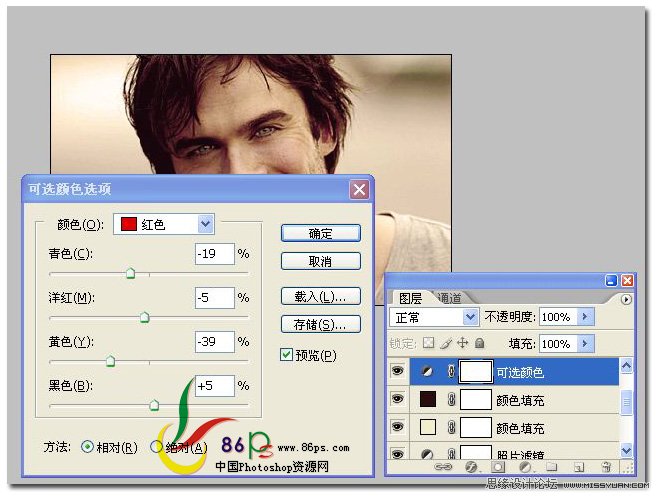
Task: Hide the light 颜色填充 layer eye icon
Action: pyautogui.click(x=397, y=427)
